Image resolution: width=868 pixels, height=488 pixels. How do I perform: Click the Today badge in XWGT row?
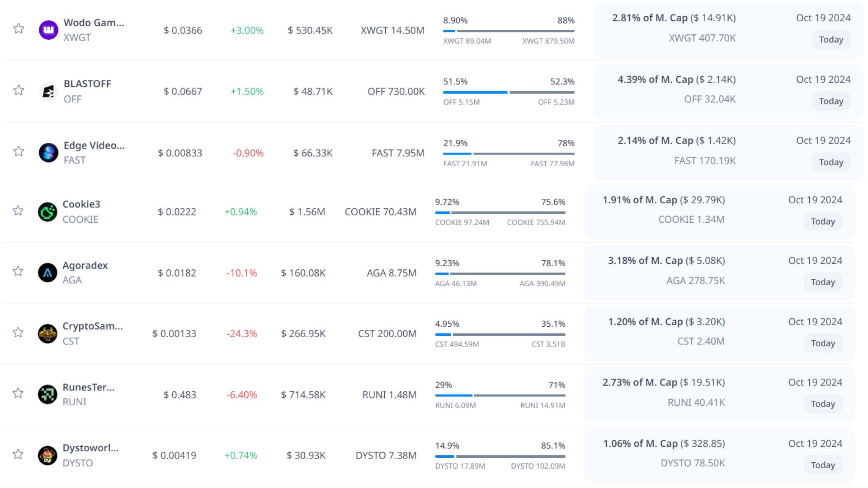831,40
